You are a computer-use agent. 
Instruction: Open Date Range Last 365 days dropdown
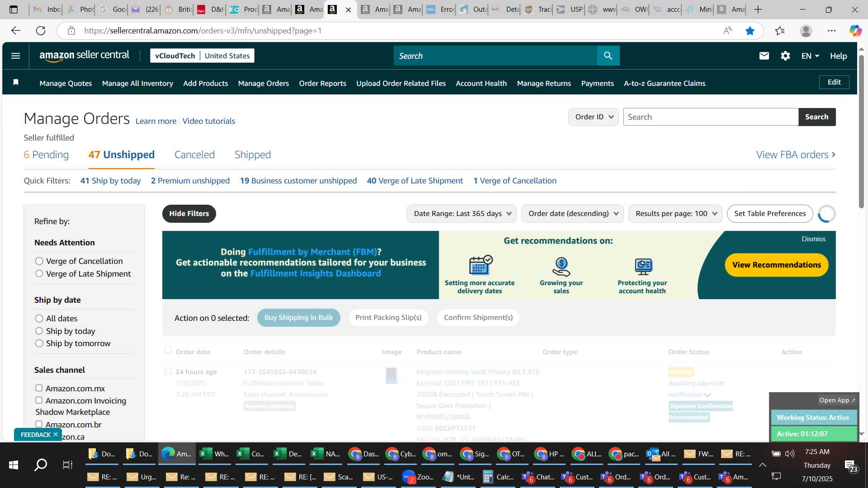coord(462,214)
